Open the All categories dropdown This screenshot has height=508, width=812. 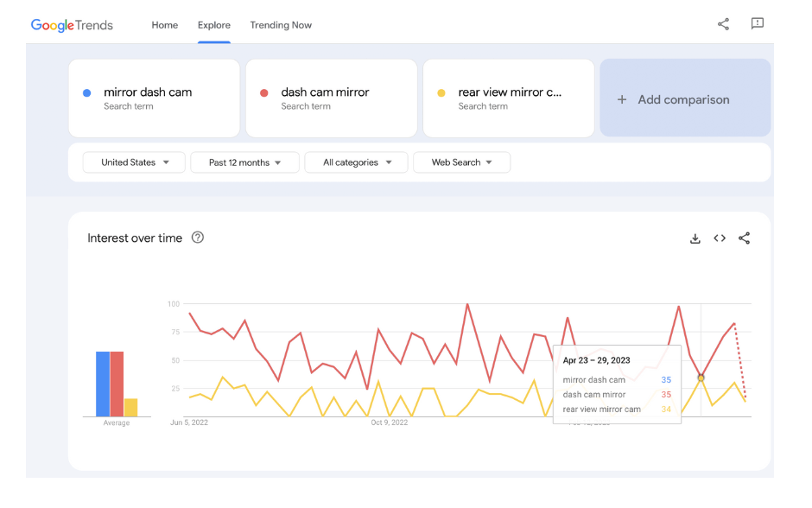point(356,162)
